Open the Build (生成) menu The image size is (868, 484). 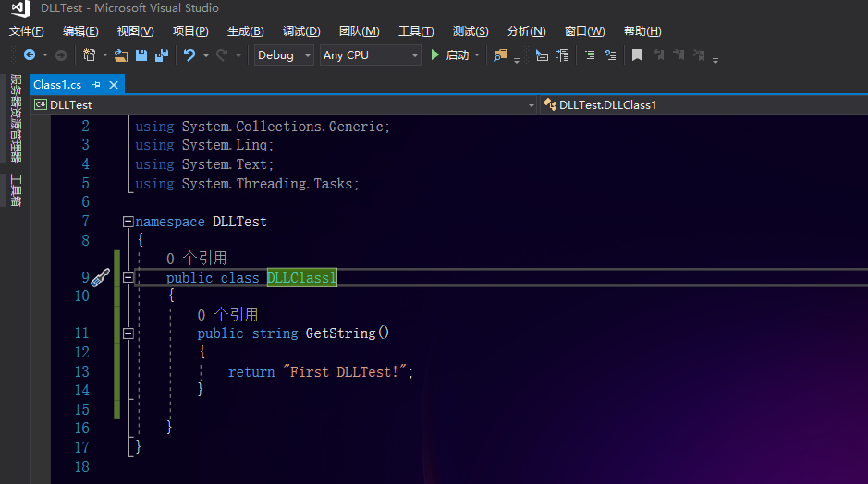[245, 31]
